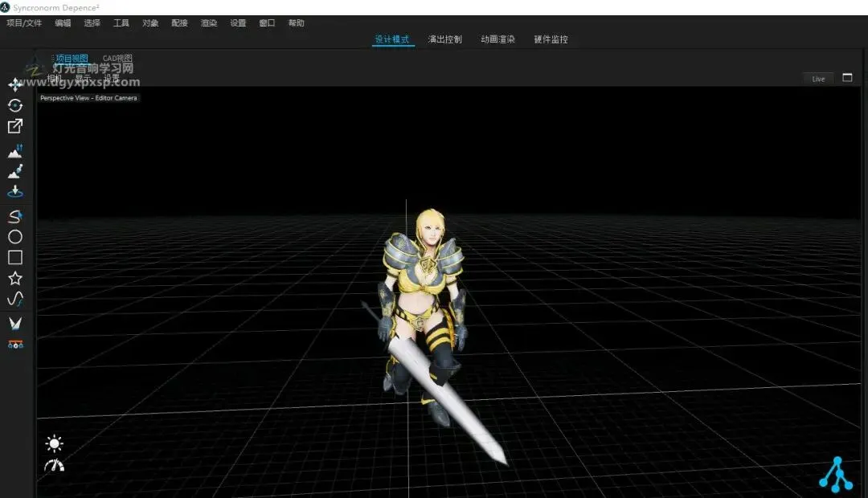Click the speedometer performance icon
Viewport: 868px width, 498px height.
tap(55, 465)
